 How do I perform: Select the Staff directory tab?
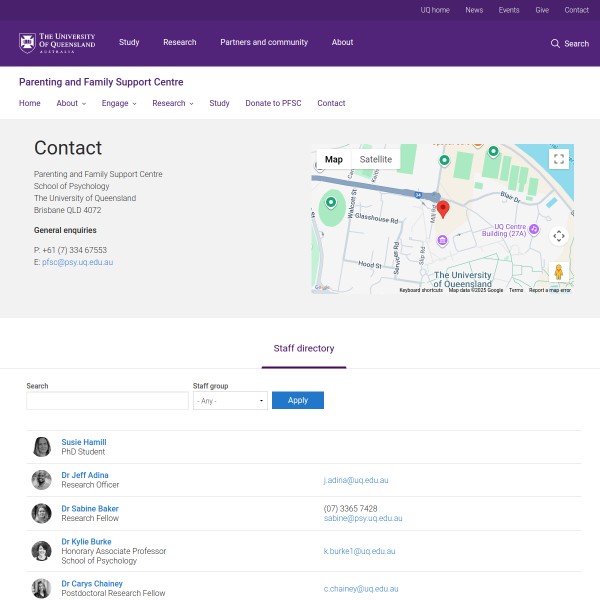coord(304,349)
